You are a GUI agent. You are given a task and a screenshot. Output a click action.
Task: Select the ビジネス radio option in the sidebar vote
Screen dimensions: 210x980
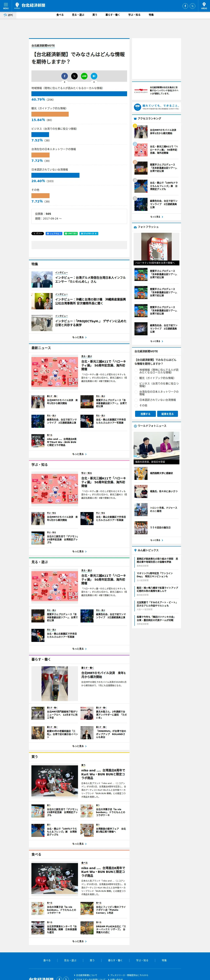point(136,384)
